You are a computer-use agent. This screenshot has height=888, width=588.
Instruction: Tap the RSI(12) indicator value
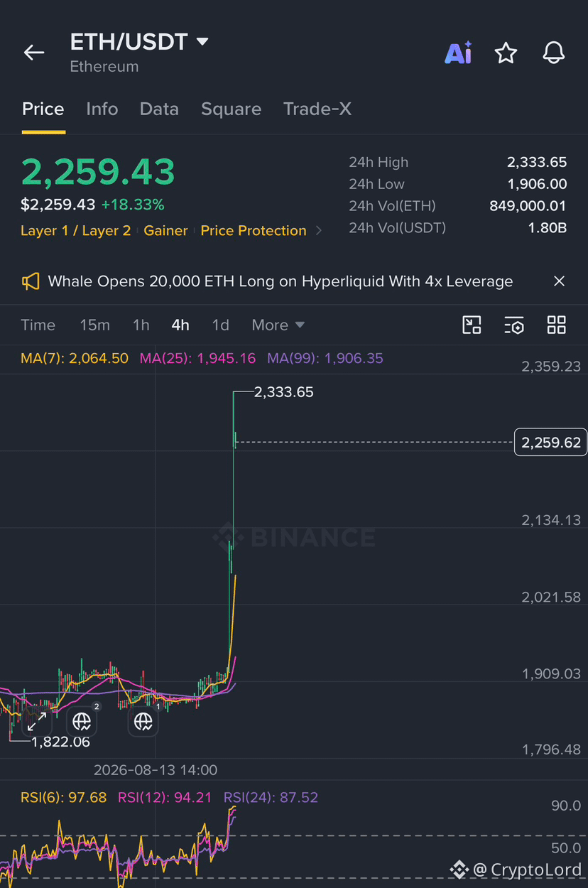pyautogui.click(x=165, y=798)
